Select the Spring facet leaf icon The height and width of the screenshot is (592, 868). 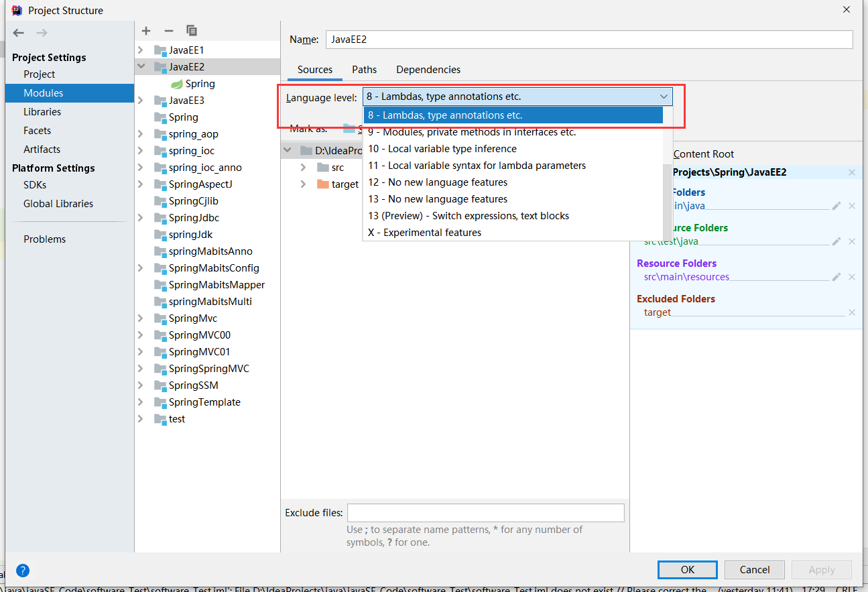click(x=176, y=84)
